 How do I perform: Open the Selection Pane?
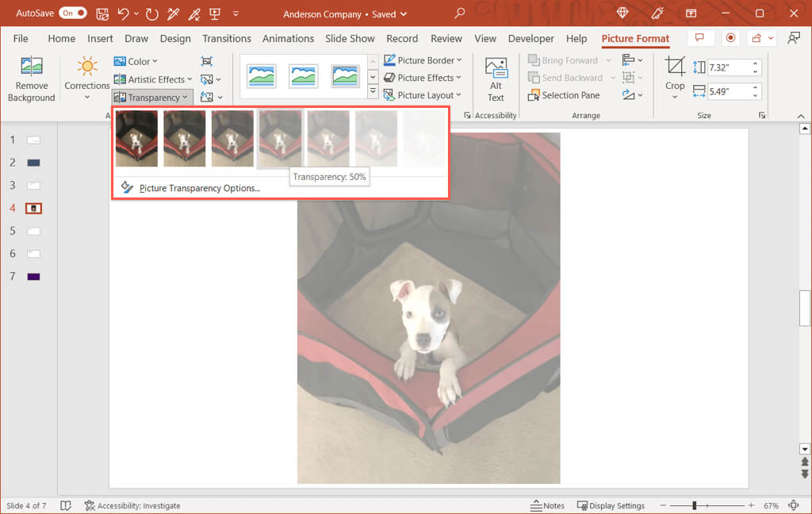[x=564, y=95]
